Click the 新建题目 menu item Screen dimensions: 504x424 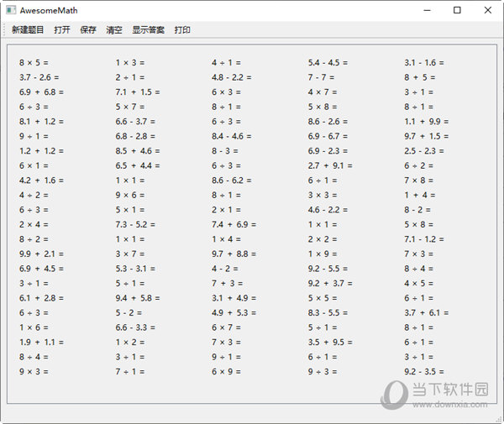[x=28, y=30]
